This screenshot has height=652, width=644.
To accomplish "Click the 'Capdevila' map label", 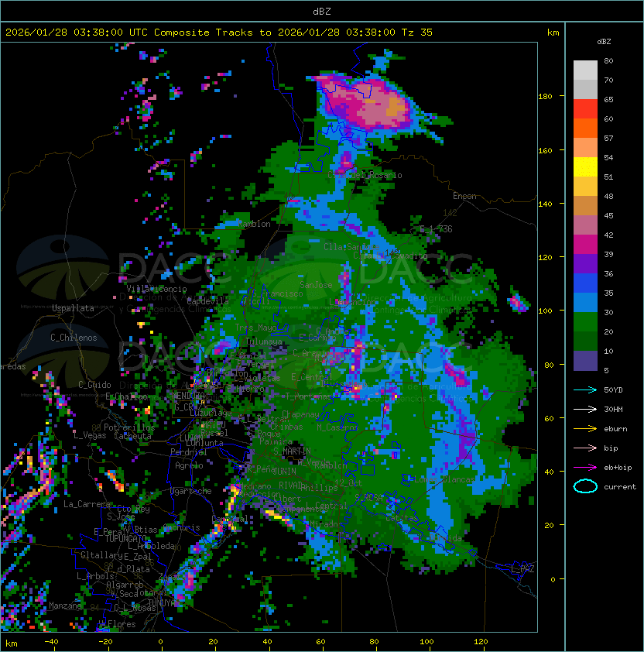I will 208,301.
